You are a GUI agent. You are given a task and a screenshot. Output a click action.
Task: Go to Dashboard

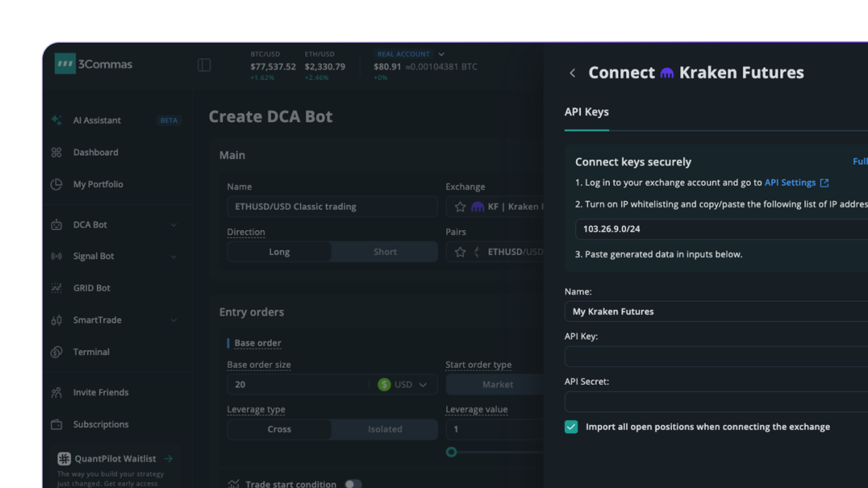point(96,152)
